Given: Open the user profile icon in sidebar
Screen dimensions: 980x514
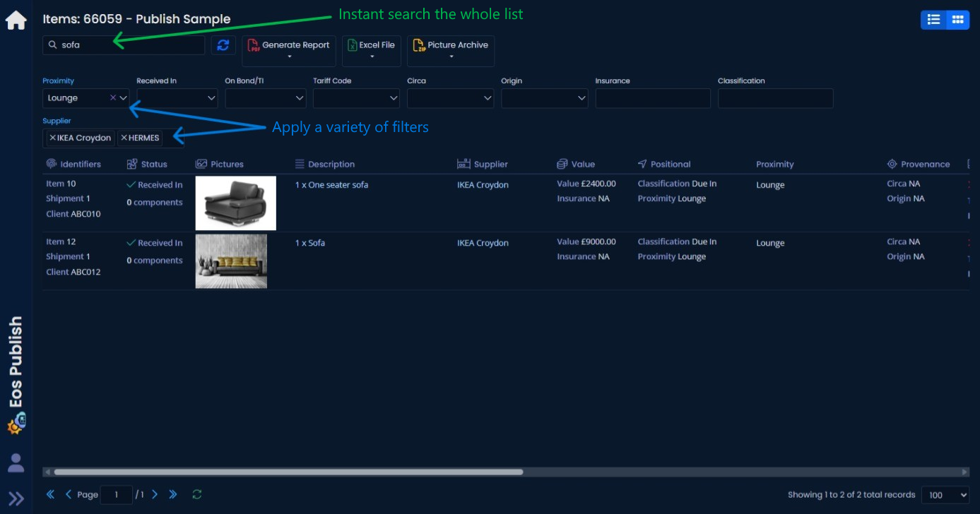Looking at the screenshot, I should pos(16,463).
